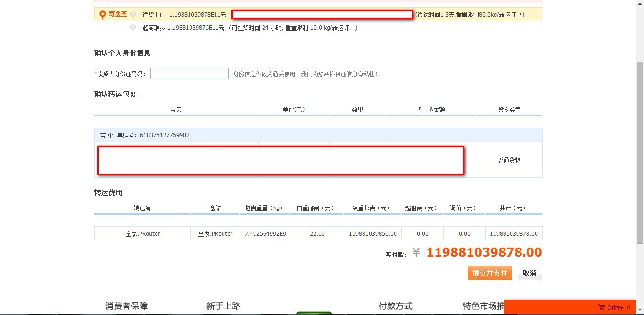The image size is (644, 315).
Task: Click the scrollbar down arrow
Action: [640, 311]
